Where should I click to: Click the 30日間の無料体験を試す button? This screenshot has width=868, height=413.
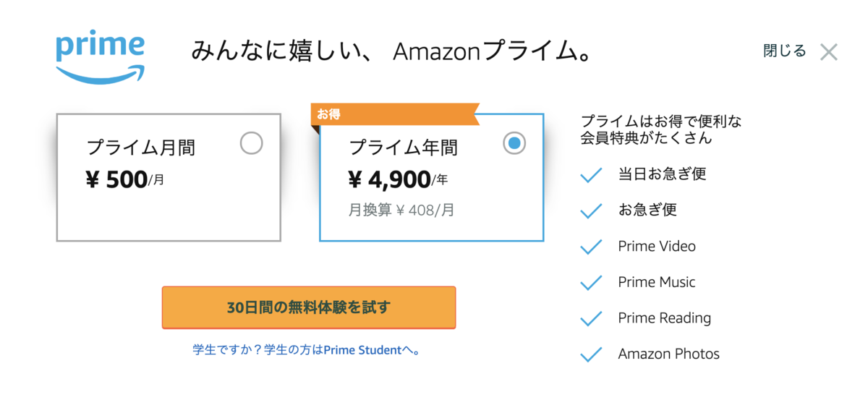pos(309,307)
